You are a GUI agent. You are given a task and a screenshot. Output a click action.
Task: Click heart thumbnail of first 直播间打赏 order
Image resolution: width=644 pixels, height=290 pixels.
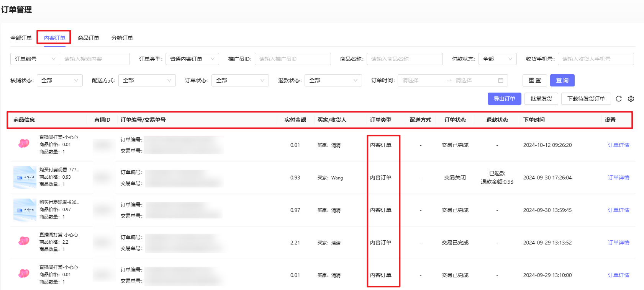[x=24, y=143]
